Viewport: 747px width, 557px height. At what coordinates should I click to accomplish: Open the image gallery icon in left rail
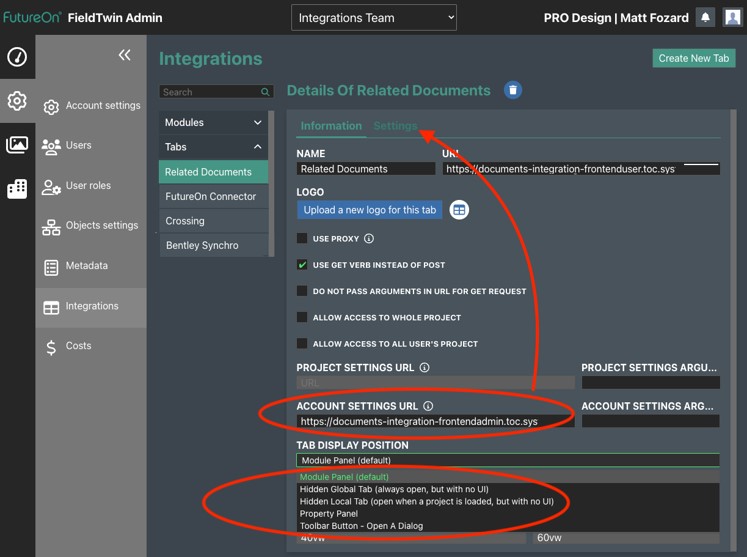click(17, 144)
